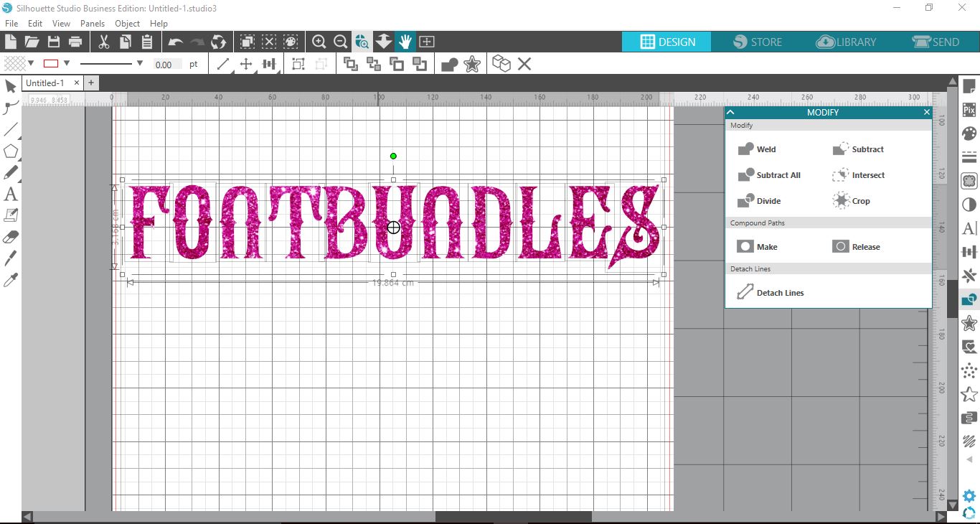Select the Eraser tool

click(x=11, y=237)
